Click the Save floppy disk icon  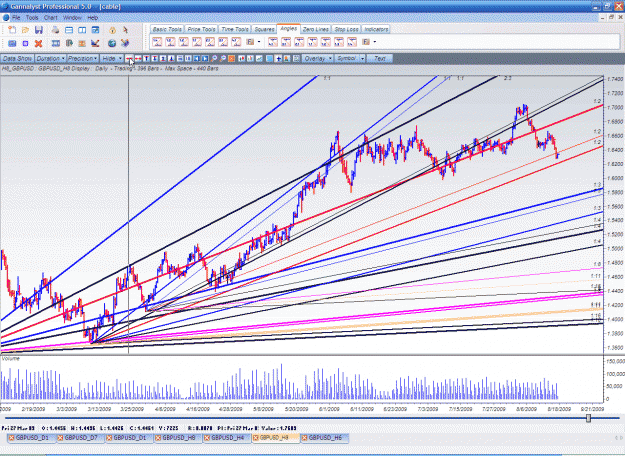point(39,30)
